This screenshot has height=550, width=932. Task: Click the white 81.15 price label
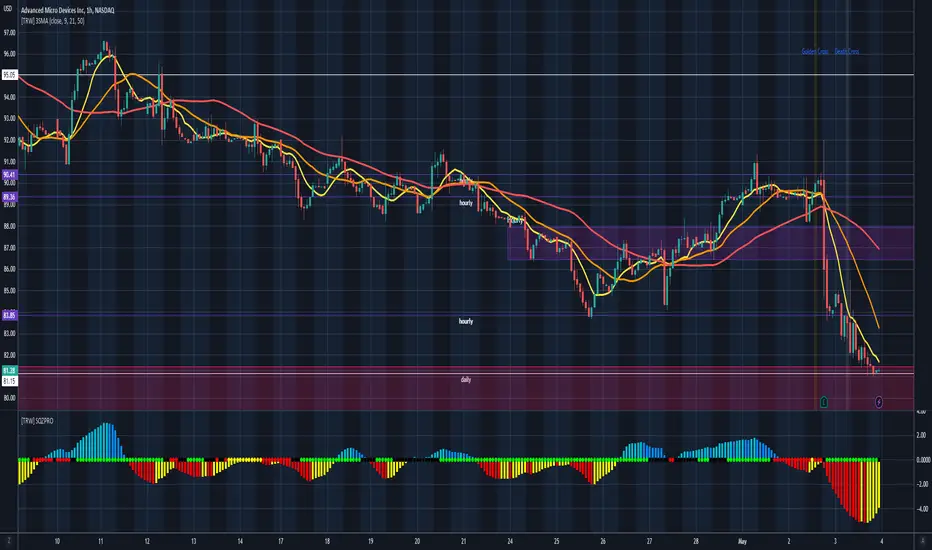9,380
